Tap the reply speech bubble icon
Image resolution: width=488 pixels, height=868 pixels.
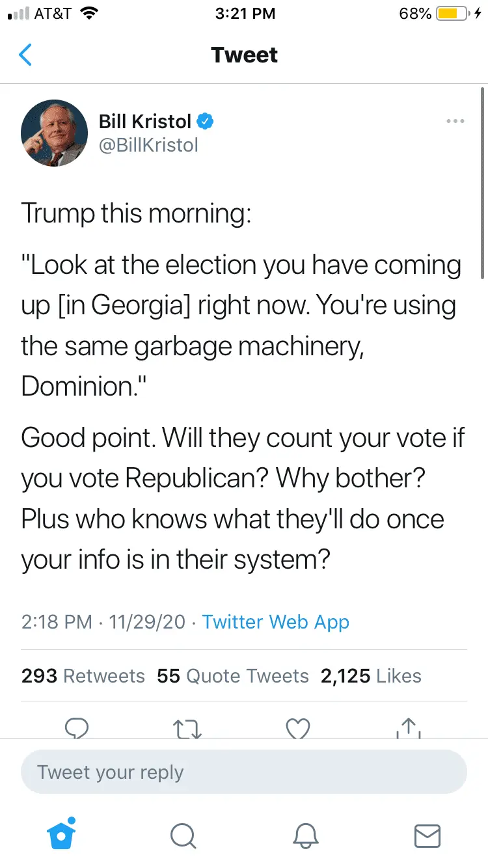[x=77, y=727]
